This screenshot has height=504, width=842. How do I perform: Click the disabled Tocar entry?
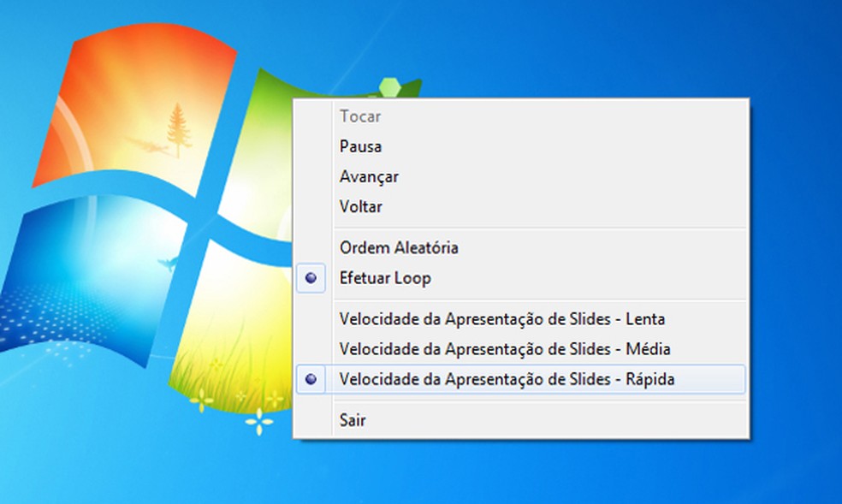coord(520,116)
